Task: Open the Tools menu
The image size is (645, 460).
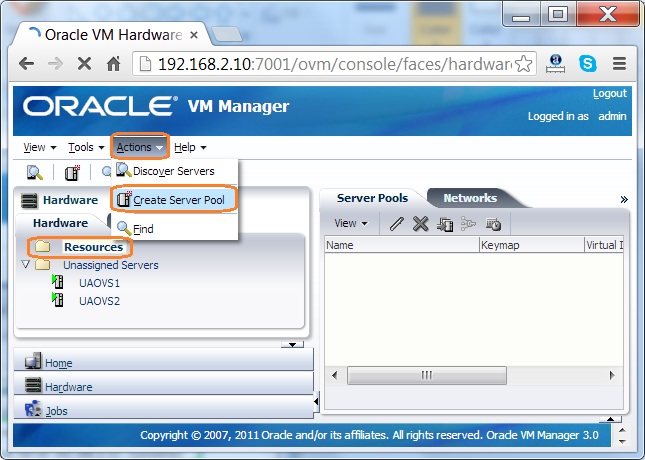Action: (86, 147)
